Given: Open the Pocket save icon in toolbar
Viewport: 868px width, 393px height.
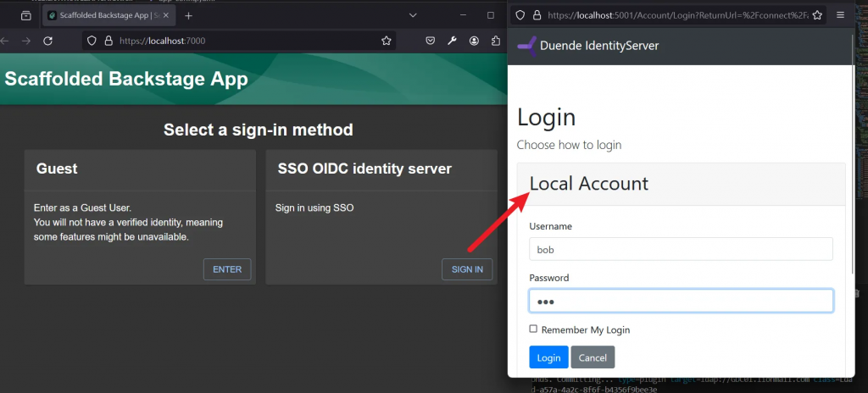Looking at the screenshot, I should point(430,41).
